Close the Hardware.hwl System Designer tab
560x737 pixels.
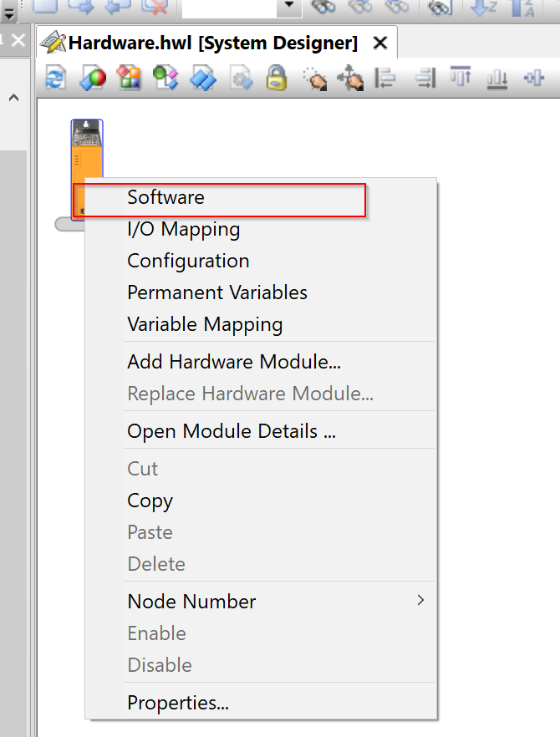tap(380, 43)
